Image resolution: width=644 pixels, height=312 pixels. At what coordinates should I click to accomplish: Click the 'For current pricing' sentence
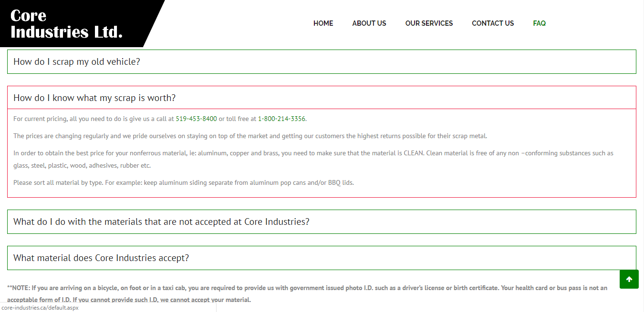160,119
